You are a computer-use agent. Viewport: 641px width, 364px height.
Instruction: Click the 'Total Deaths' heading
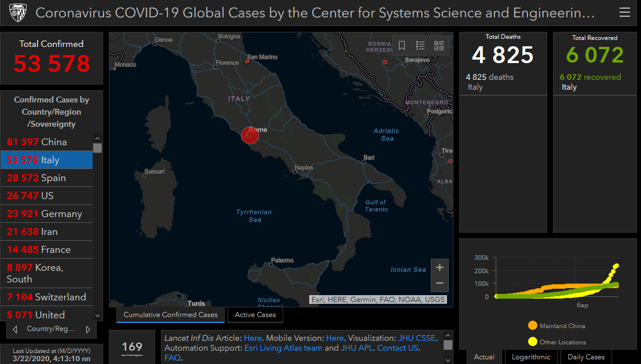tap(503, 37)
